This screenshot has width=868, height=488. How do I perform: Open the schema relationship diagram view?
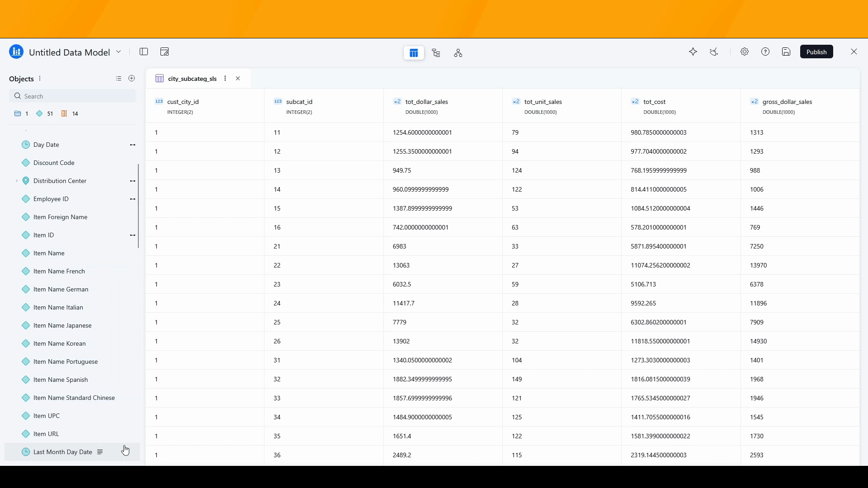click(458, 53)
